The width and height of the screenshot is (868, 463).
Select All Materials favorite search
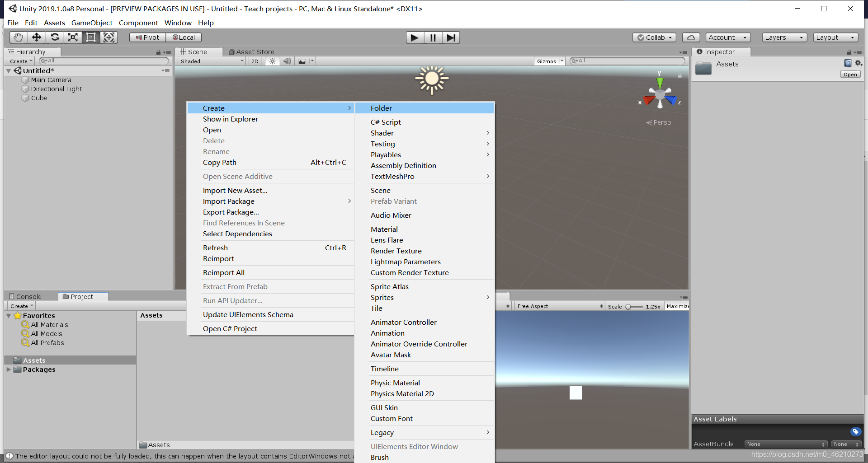click(49, 325)
